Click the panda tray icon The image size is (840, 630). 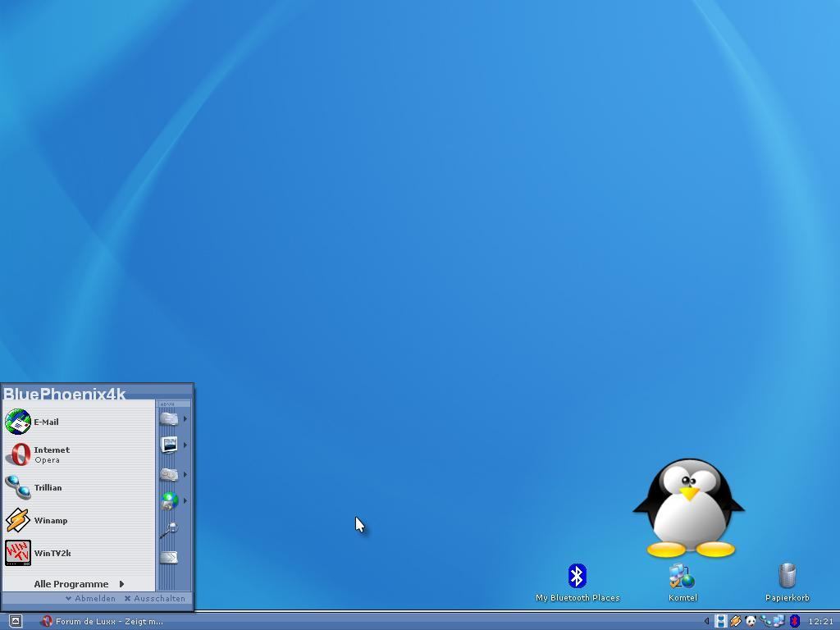751,622
